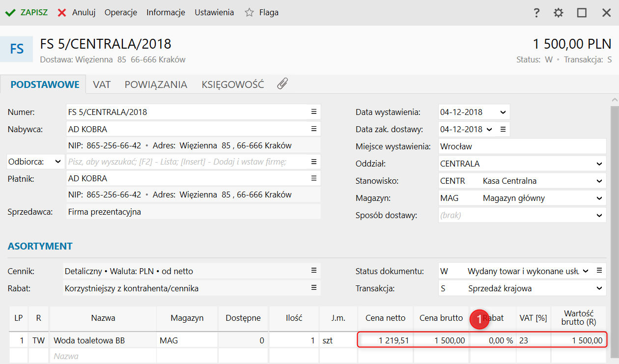This screenshot has width=619, height=364.
Task: Click the star Flaga icon
Action: (x=250, y=13)
